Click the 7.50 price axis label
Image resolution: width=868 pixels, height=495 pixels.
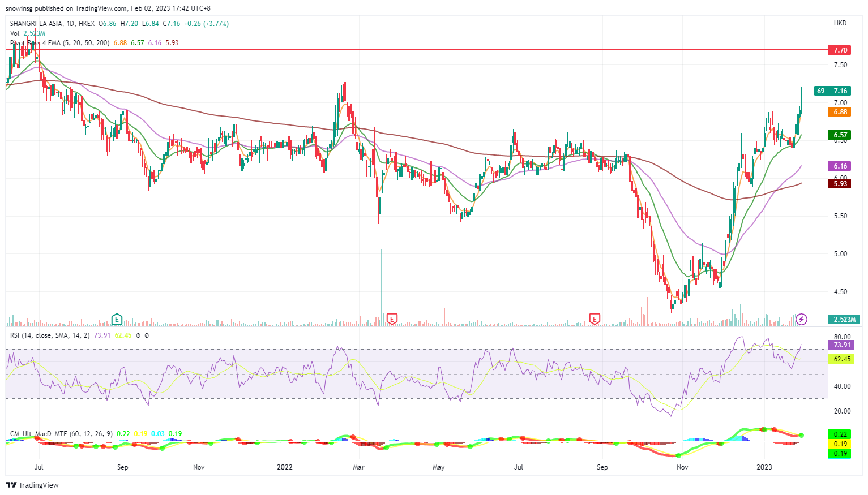(x=840, y=65)
